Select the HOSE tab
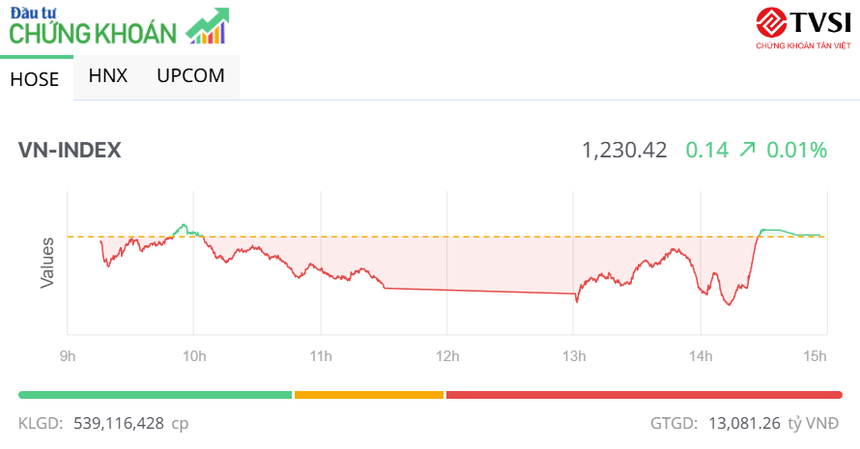 coord(35,80)
